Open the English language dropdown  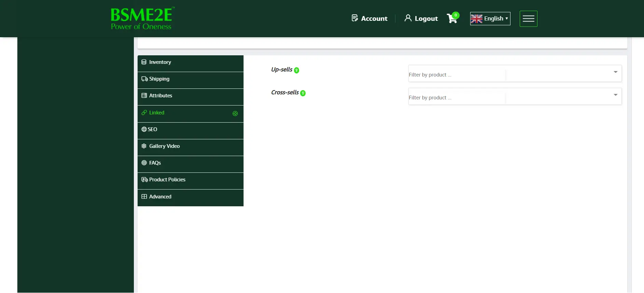pyautogui.click(x=490, y=18)
